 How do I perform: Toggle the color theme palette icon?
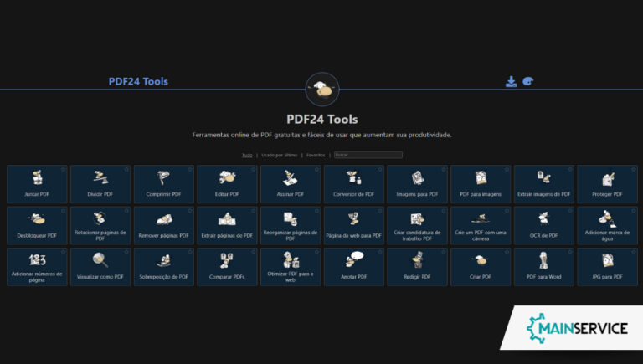[528, 81]
